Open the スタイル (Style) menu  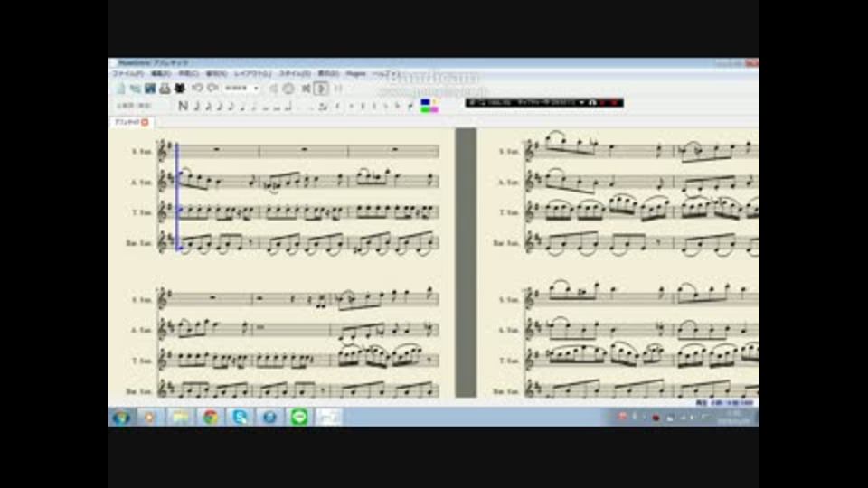tap(295, 73)
